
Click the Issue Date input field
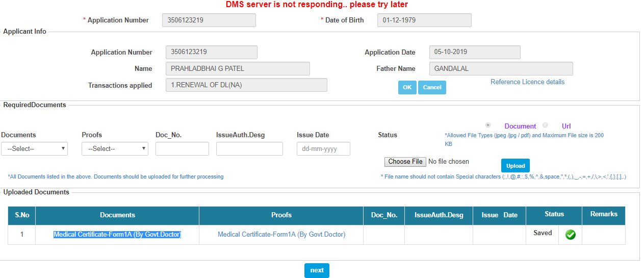pyautogui.click(x=323, y=148)
